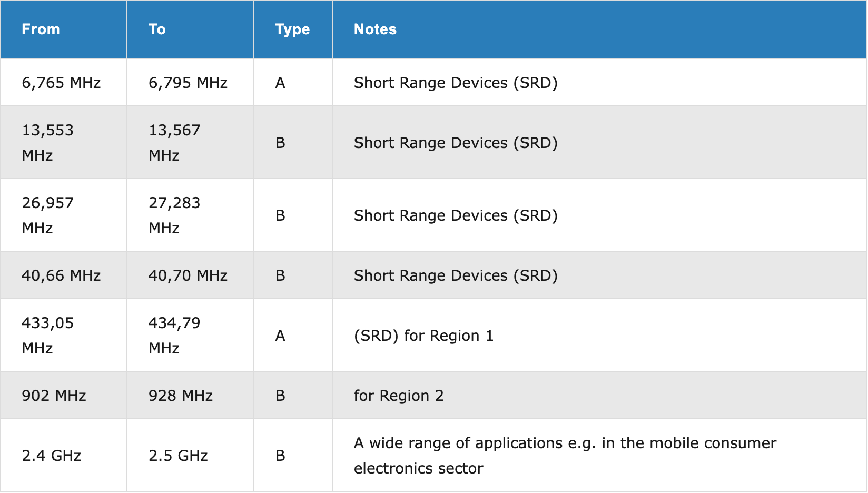This screenshot has width=868, height=493.
Task: Select the 6,765 MHz cell
Action: (x=61, y=83)
